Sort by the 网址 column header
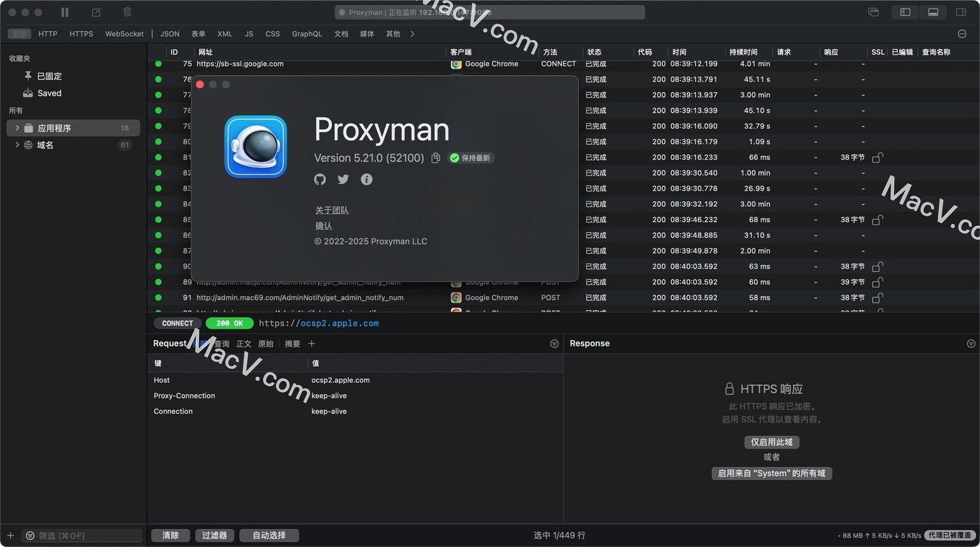Image resolution: width=980 pixels, height=547 pixels. 205,52
